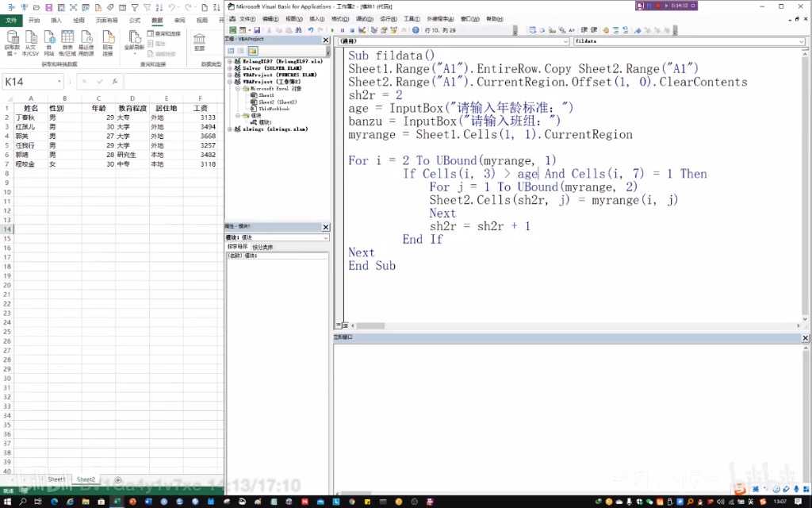The image size is (812, 508).
Task: Click the VBA Reset (stop) icon
Action: pyautogui.click(x=352, y=30)
